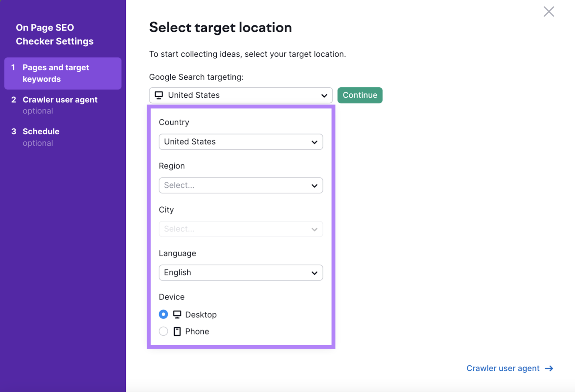Image resolution: width=575 pixels, height=392 pixels.
Task: Click the phone icon next to Phone
Action: click(x=177, y=331)
